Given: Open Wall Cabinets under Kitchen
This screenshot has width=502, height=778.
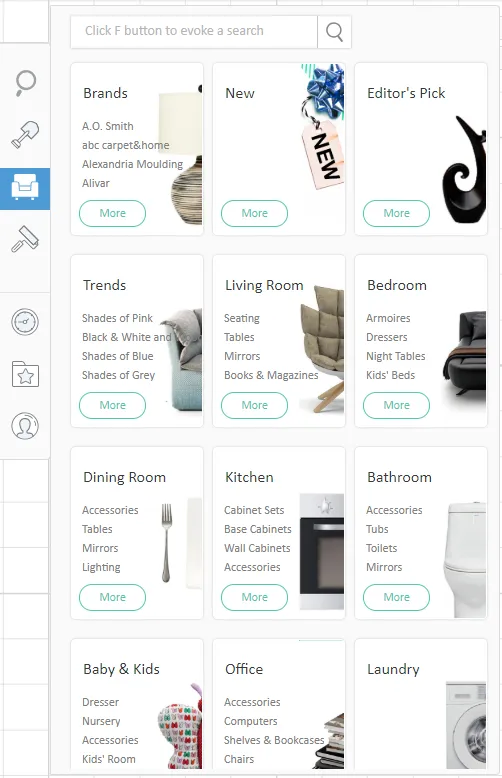Looking at the screenshot, I should [x=257, y=548].
